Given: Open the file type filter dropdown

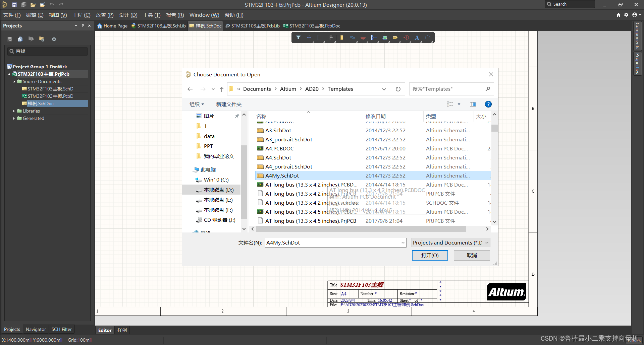Looking at the screenshot, I should pyautogui.click(x=451, y=243).
